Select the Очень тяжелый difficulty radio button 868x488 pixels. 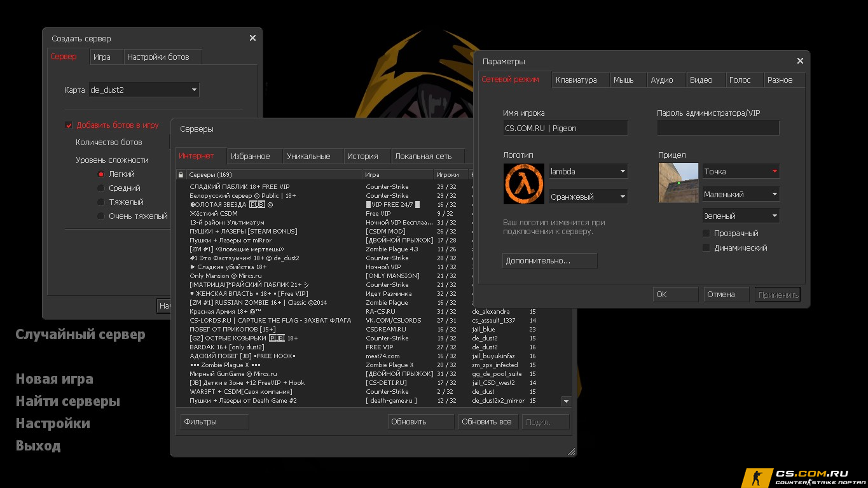tap(100, 216)
